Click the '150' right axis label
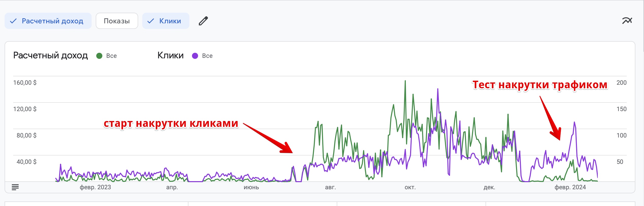The image size is (644, 206). coord(621,109)
